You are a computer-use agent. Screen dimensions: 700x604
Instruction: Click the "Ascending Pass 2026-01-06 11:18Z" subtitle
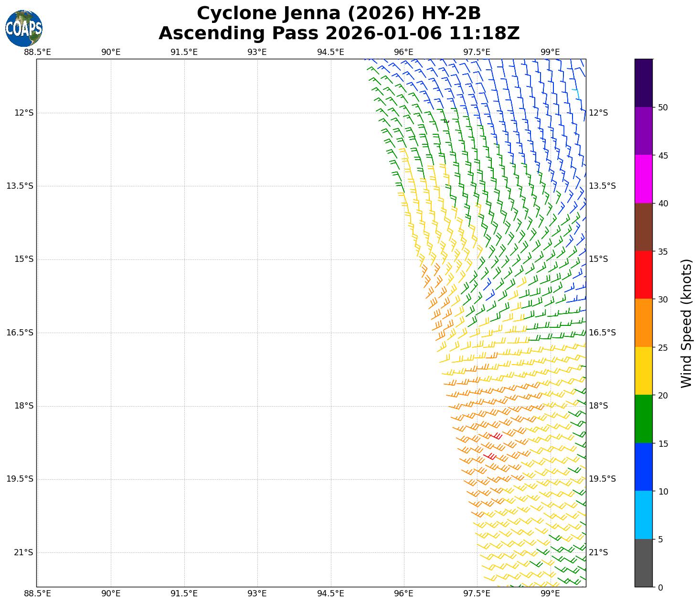(x=339, y=33)
